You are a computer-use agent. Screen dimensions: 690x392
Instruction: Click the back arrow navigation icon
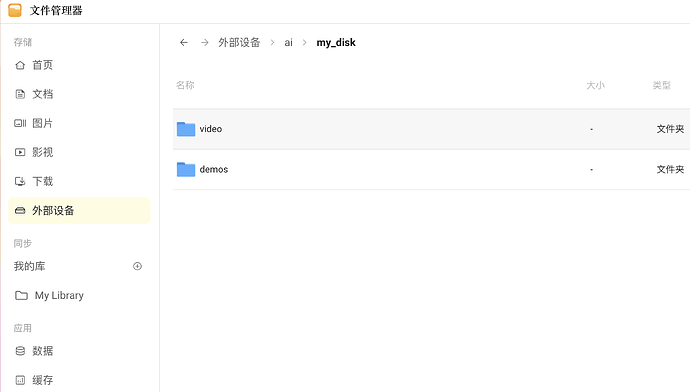(184, 42)
